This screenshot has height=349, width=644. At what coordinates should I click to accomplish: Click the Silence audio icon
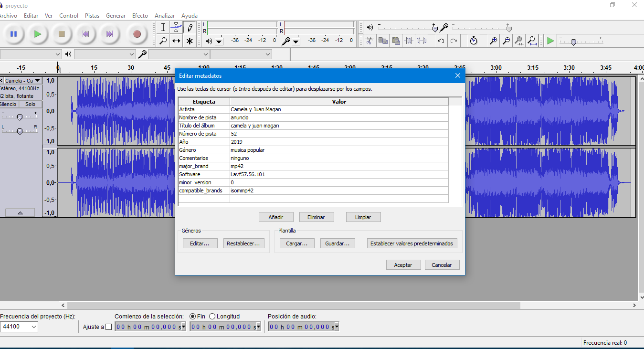click(x=421, y=41)
